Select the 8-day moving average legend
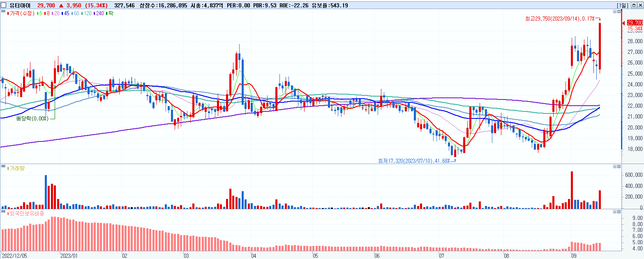The width and height of the screenshot is (644, 259). coord(47,14)
